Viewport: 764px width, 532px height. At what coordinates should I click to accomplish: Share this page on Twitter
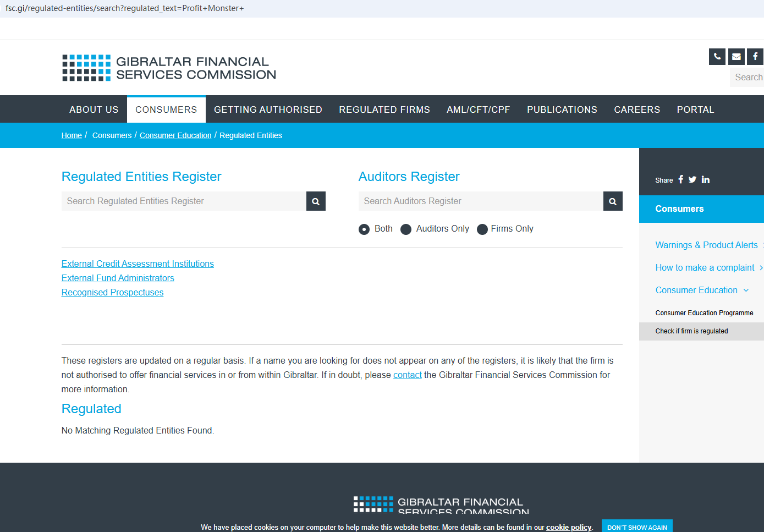click(692, 179)
